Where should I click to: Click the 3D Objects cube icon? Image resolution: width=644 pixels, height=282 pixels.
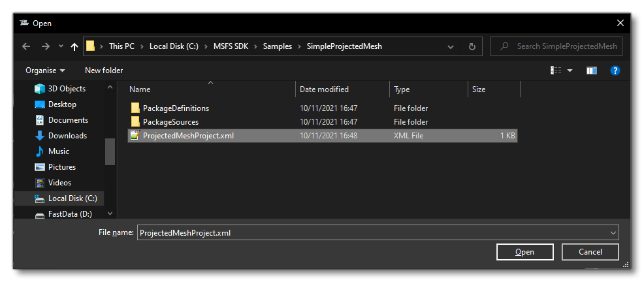[40, 89]
